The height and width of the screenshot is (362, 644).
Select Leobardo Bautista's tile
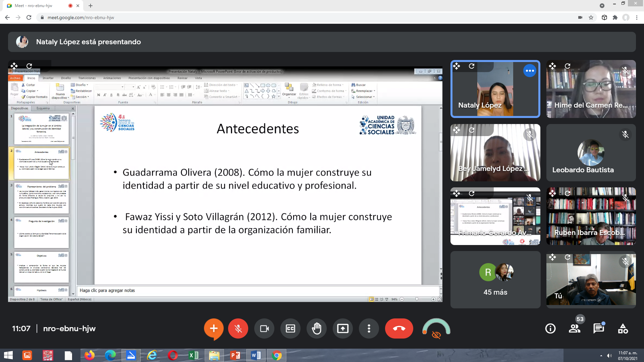pyautogui.click(x=591, y=153)
